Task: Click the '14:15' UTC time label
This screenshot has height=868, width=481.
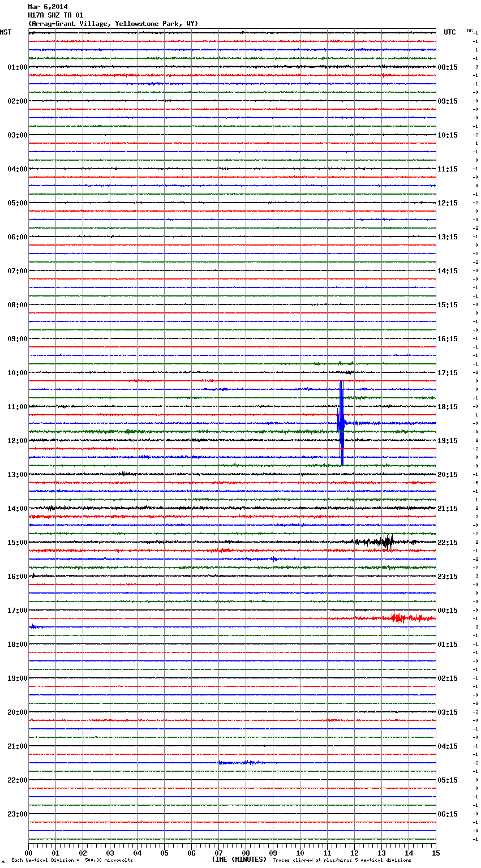Action: tap(448, 271)
